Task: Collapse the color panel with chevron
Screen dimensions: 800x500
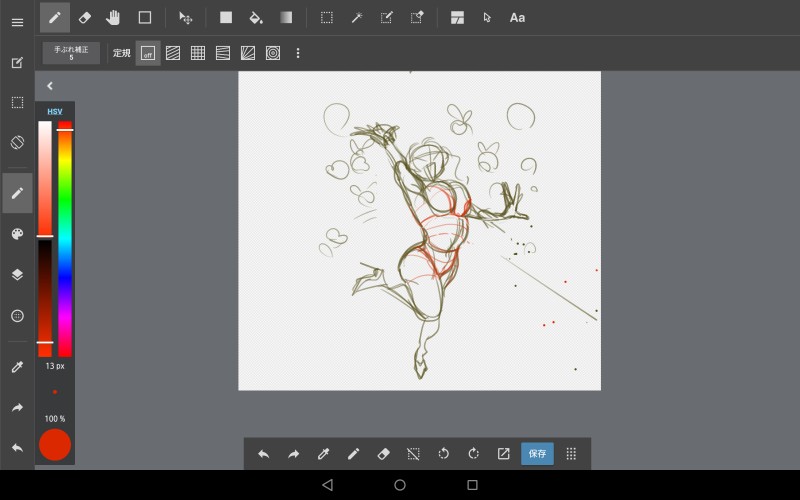Action: coord(49,86)
